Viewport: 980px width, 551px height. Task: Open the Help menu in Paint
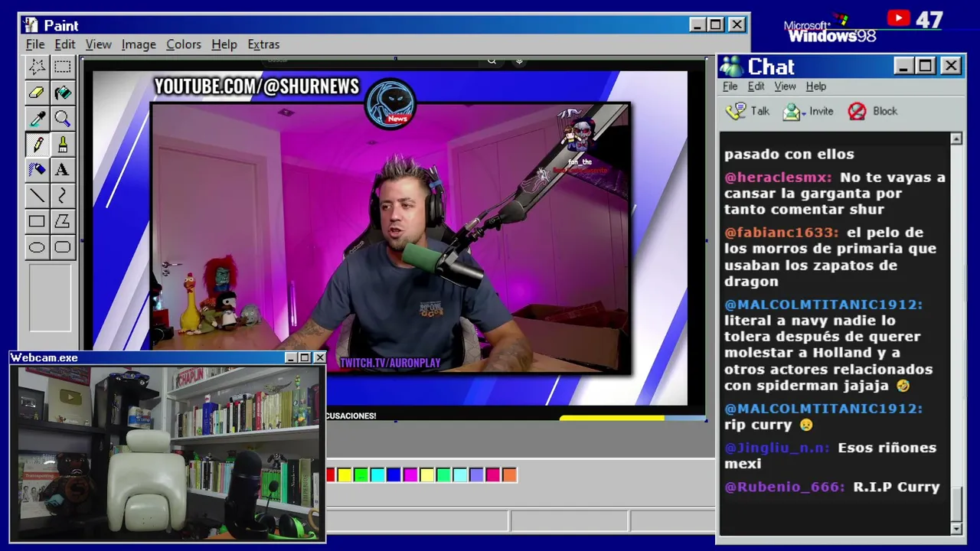pos(224,44)
